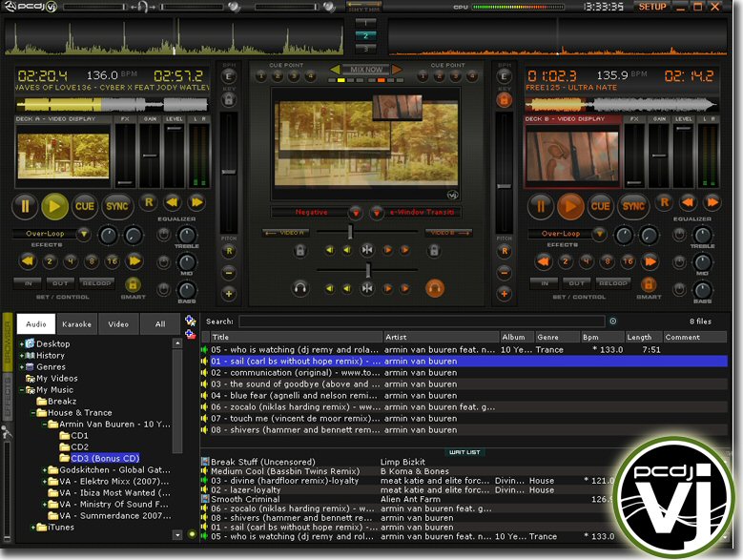
Task: Center the audio crossfader
Action: tap(367, 288)
